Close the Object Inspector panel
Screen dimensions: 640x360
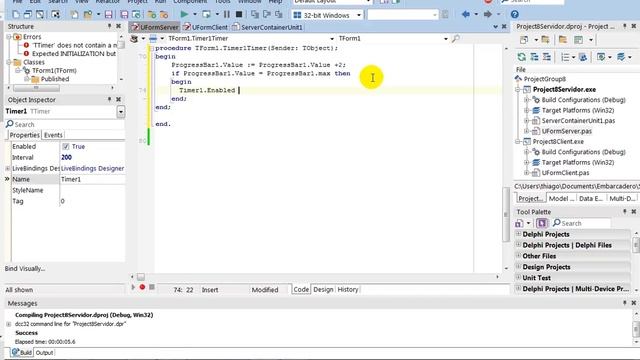tap(118, 99)
